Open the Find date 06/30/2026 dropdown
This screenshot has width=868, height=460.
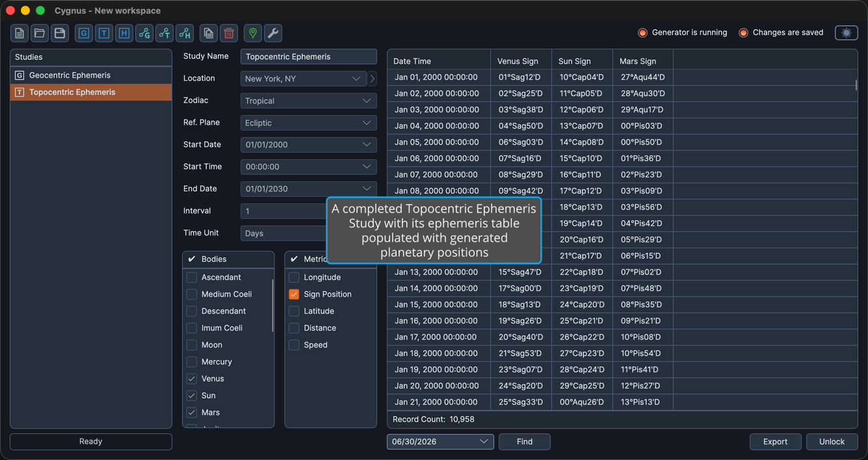pos(440,442)
